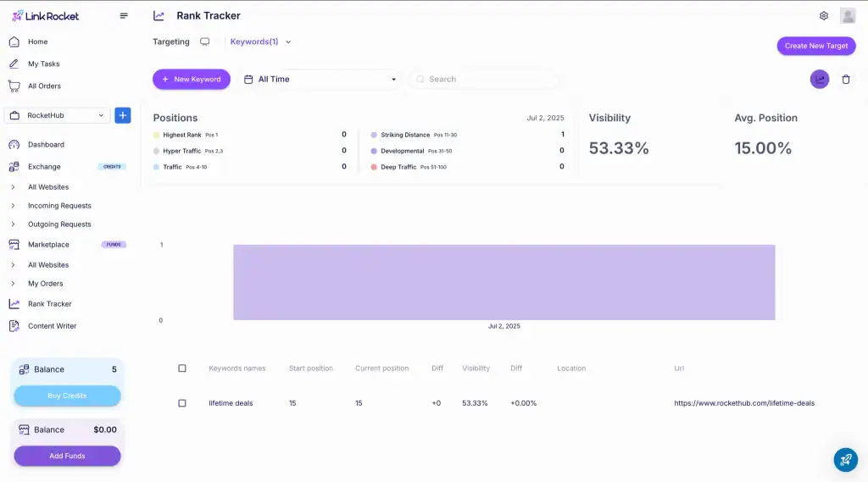Click the Deep Traffic red legend dot
Screen dimensions: 868x482
coord(374,167)
